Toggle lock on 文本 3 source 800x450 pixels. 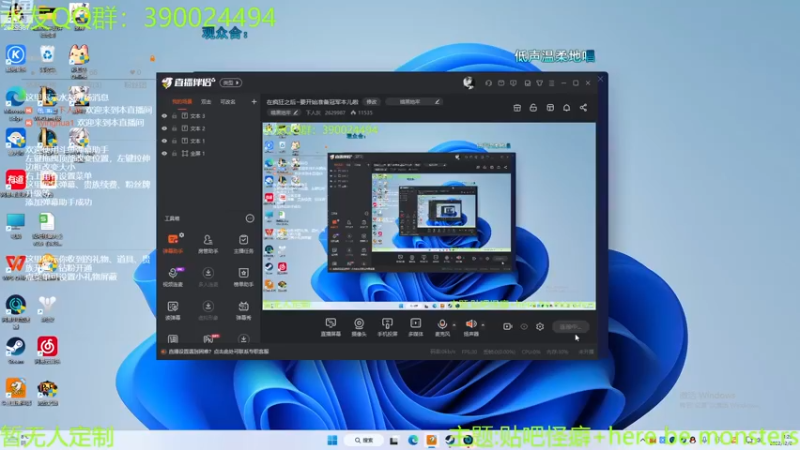tap(174, 116)
